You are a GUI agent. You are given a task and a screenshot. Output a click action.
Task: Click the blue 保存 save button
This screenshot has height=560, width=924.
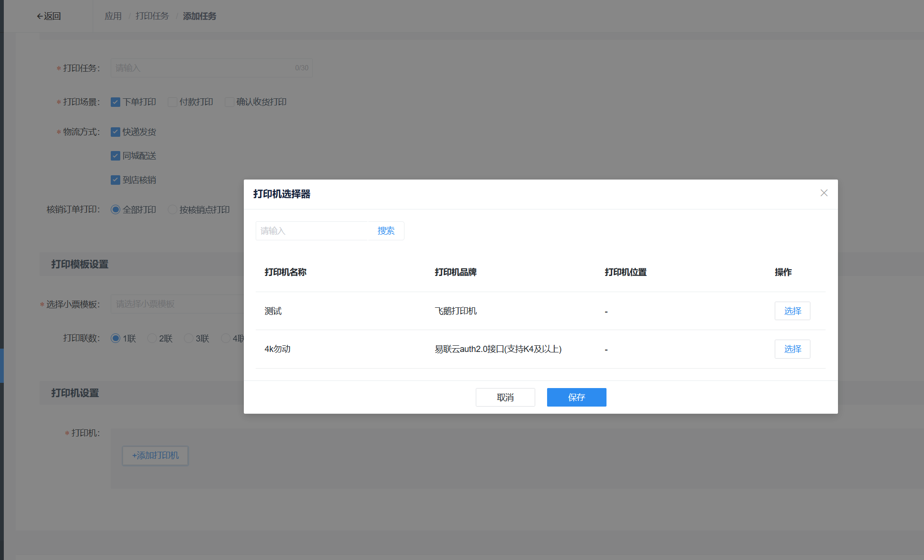click(576, 397)
